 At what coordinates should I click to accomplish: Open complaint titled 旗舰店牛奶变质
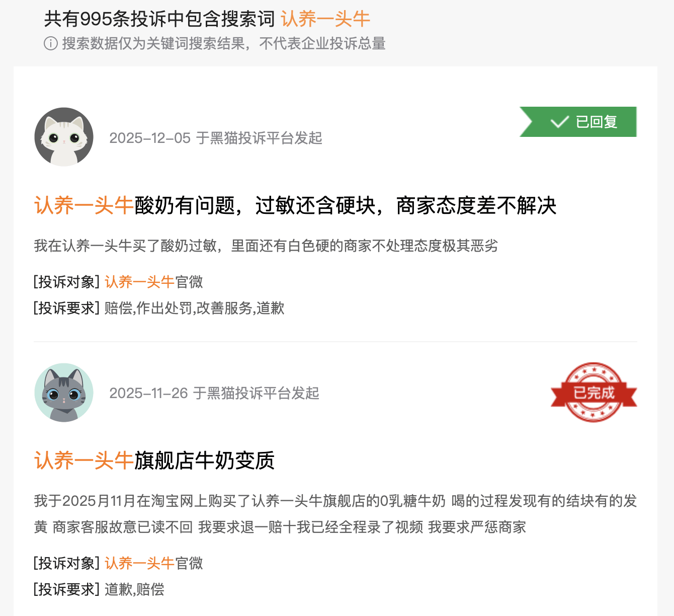click(x=154, y=460)
